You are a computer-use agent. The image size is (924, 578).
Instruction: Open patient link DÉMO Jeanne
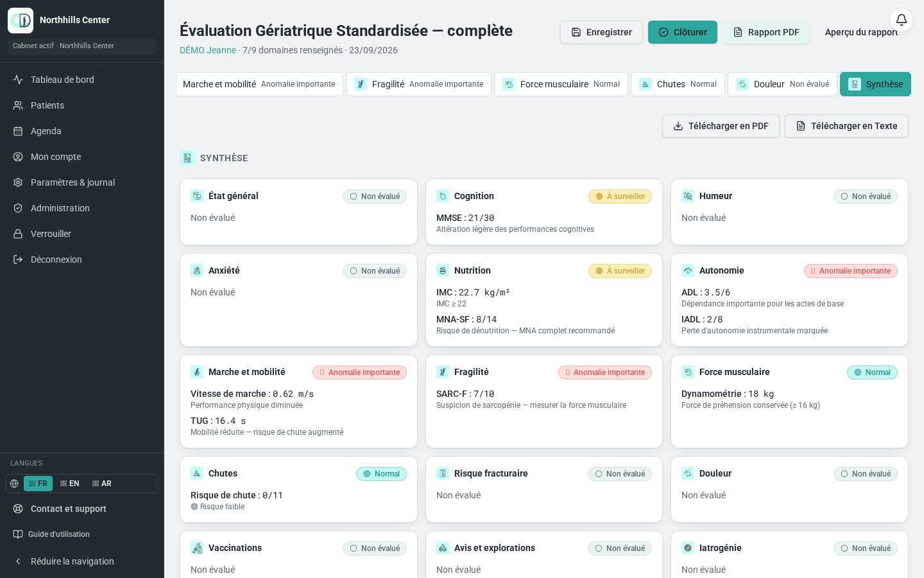coord(208,50)
